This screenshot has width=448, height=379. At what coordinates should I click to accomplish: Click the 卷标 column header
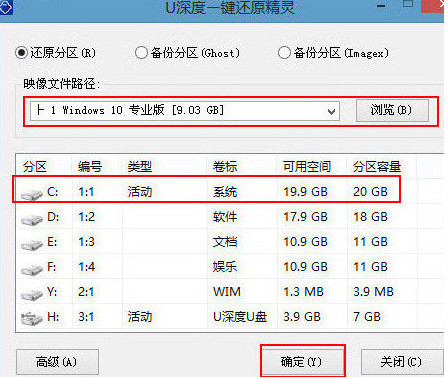coord(225,166)
